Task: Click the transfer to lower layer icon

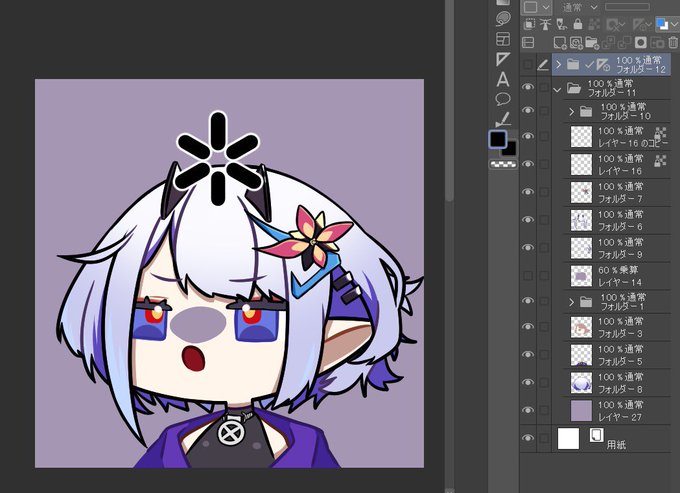Action: pos(608,42)
